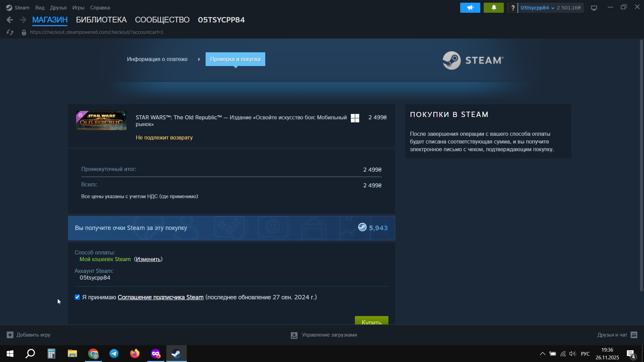Uncheck the Steam Subscriber Agreement checkbox
Viewport: 644px width, 362px height.
[x=77, y=297]
